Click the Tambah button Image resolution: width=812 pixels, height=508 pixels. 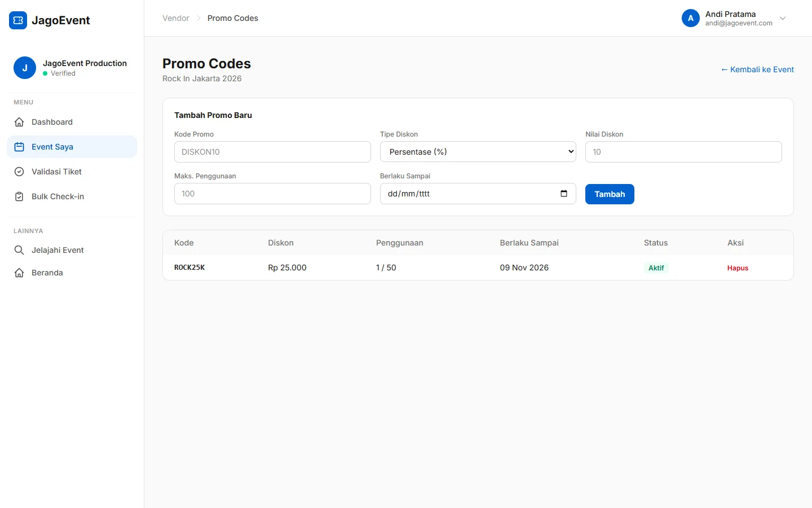coord(610,194)
